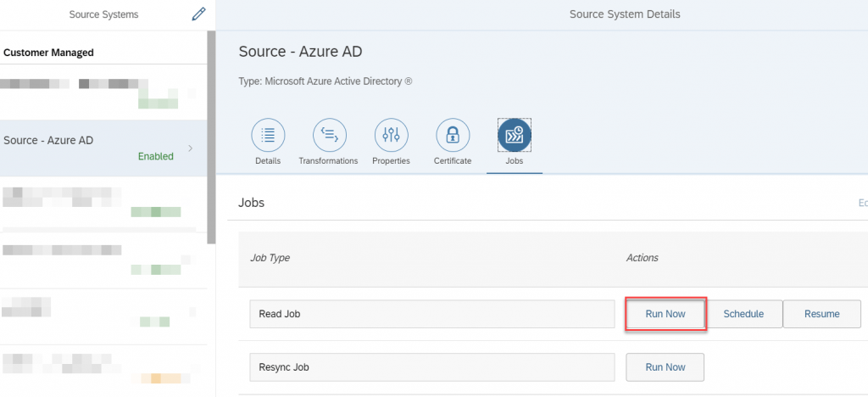The width and height of the screenshot is (868, 397).
Task: Click the Resync Job field
Action: (x=432, y=367)
